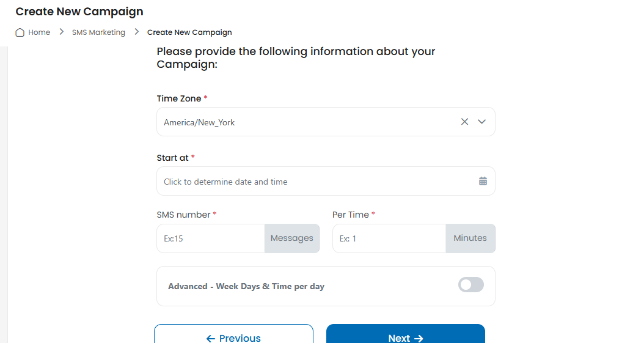Click the Minutes unit label
The height and width of the screenshot is (343, 644).
[470, 238]
